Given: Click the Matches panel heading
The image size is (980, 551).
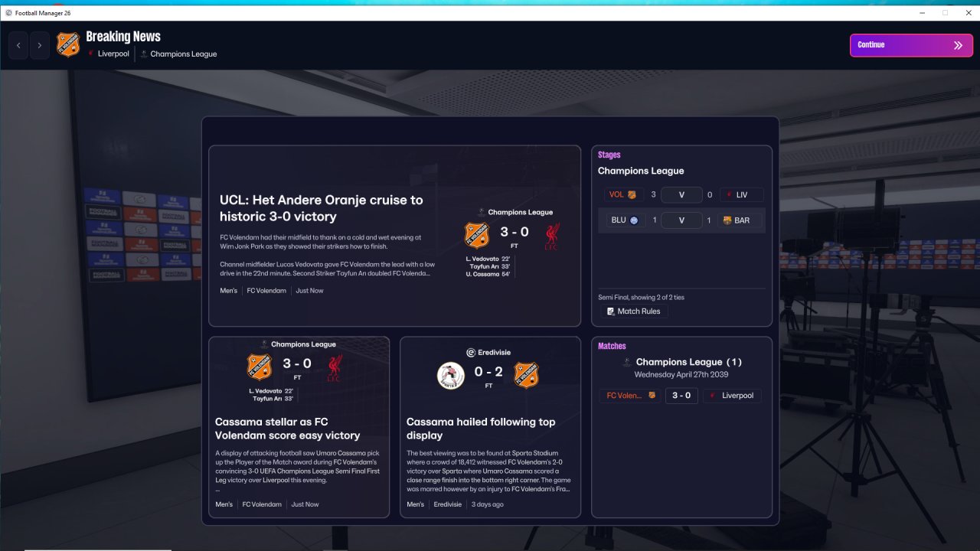Looking at the screenshot, I should point(612,346).
